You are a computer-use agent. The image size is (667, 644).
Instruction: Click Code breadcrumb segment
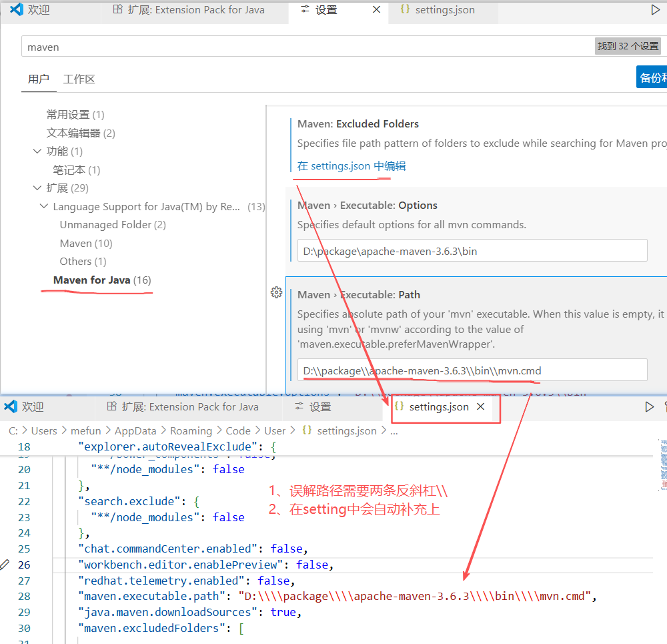coord(238,430)
